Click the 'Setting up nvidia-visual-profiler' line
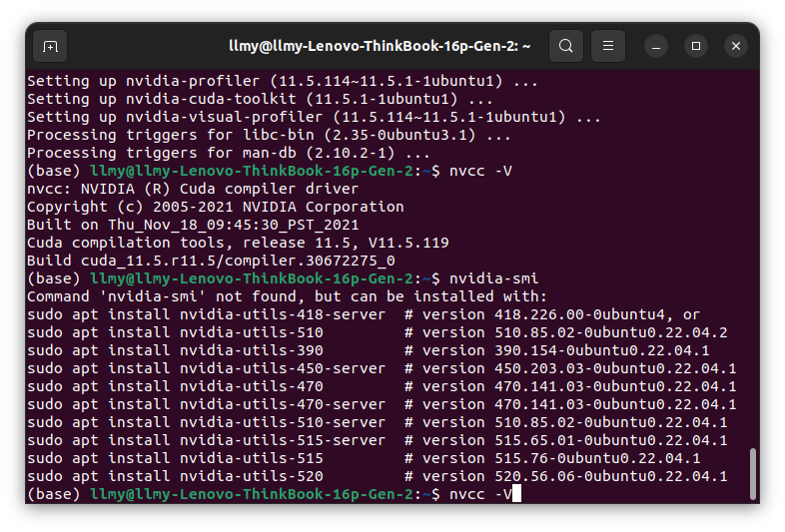The height and width of the screenshot is (532, 785). 314,117
